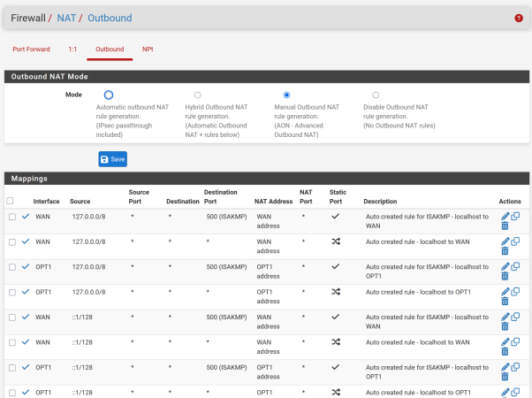Check the WAN 127.0.0.0/8 any-port rule checkbox
Screen dimensions: 532x398
click(12, 241)
